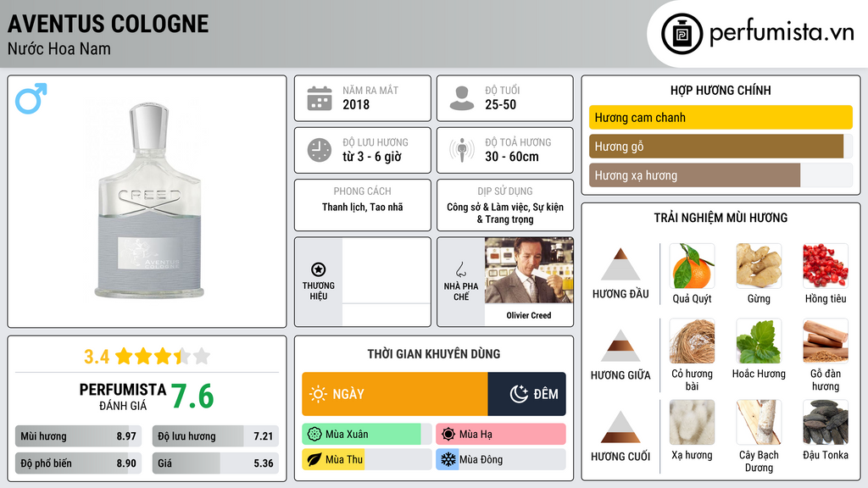Click the HỢP HƯƠNG CHÍNH heading

pos(721,90)
